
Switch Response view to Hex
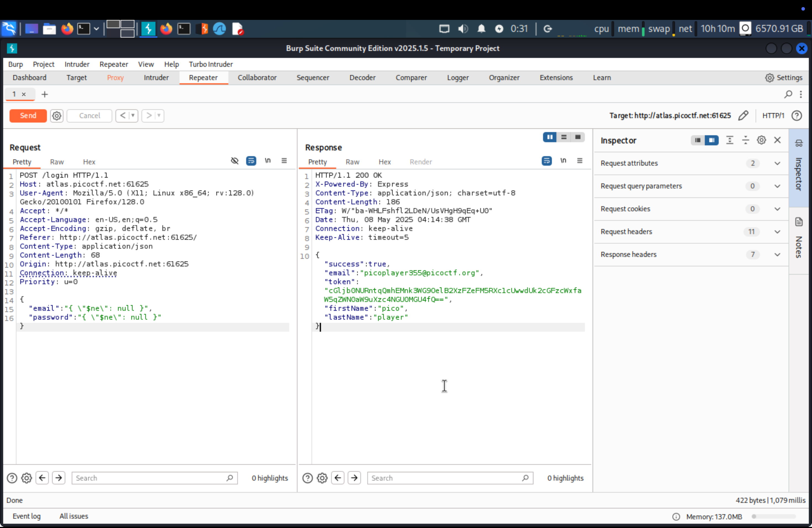384,162
